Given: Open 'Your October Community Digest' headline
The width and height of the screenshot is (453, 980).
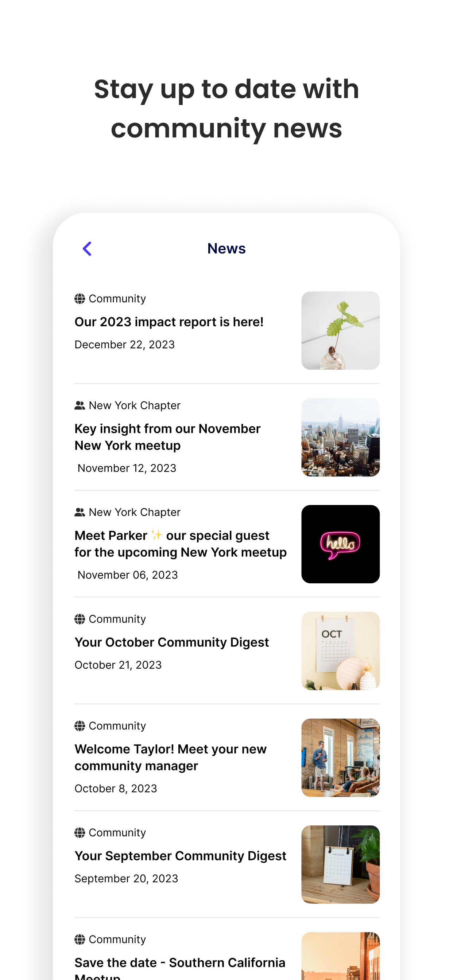Looking at the screenshot, I should pyautogui.click(x=172, y=642).
